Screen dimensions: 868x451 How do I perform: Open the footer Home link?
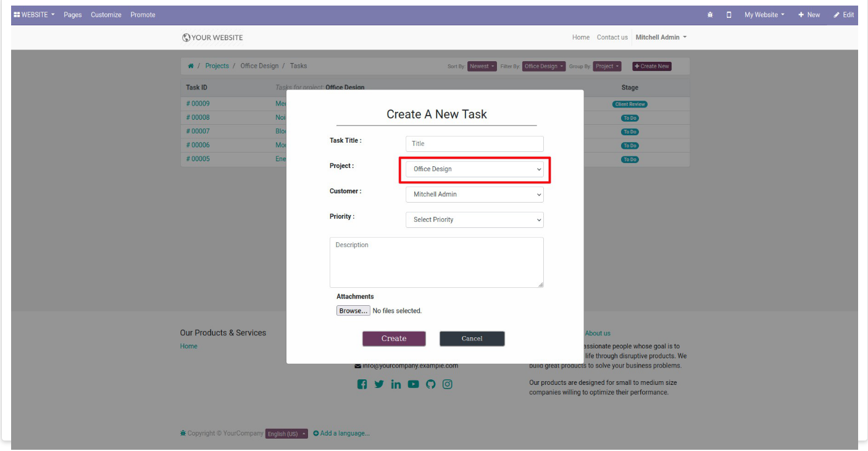click(189, 347)
